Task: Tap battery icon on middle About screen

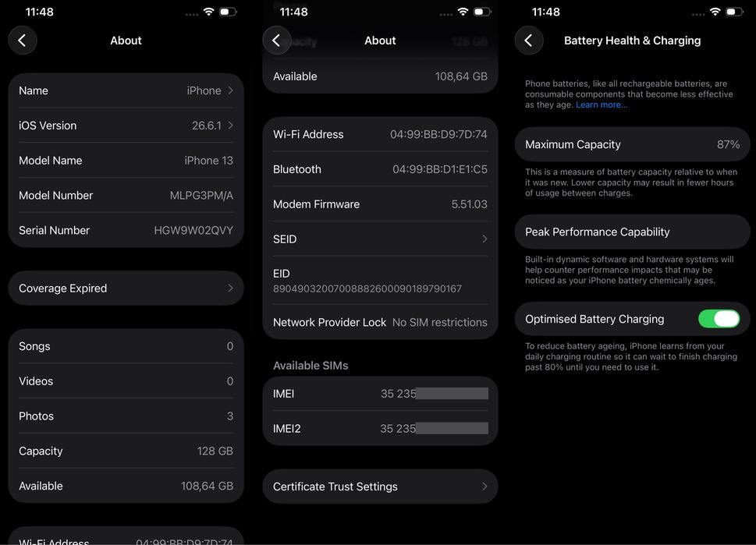Action: tap(482, 12)
